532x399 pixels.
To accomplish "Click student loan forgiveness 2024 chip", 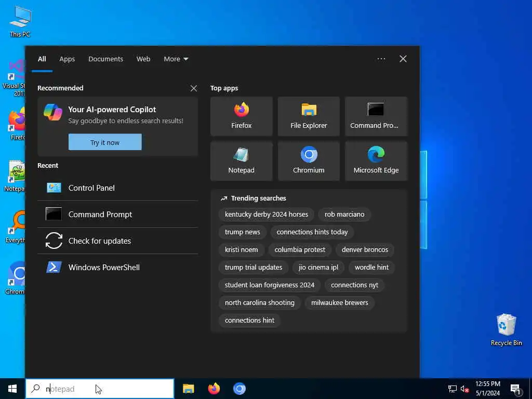I will click(x=270, y=285).
